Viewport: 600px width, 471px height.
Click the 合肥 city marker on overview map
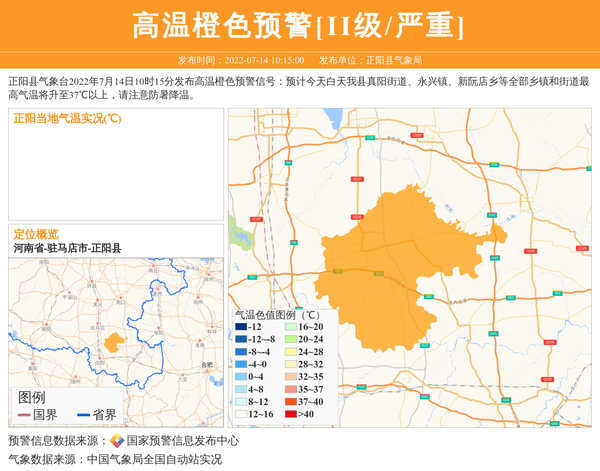click(208, 364)
